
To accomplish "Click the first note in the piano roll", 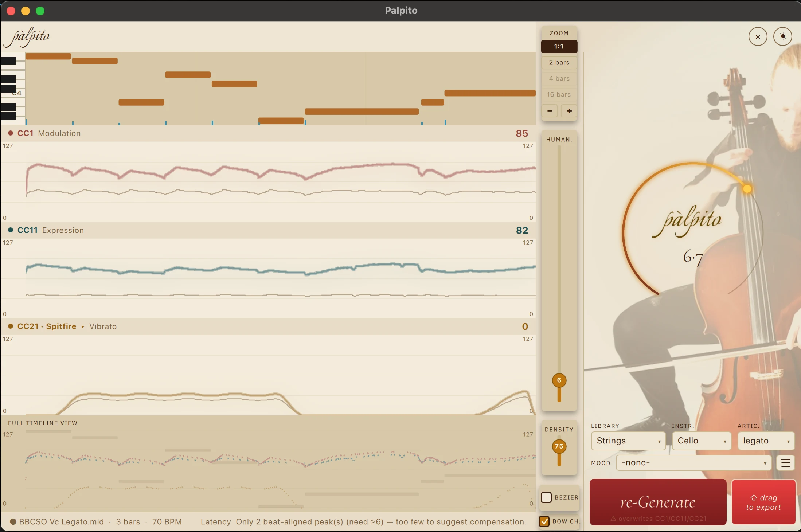I will [x=48, y=56].
